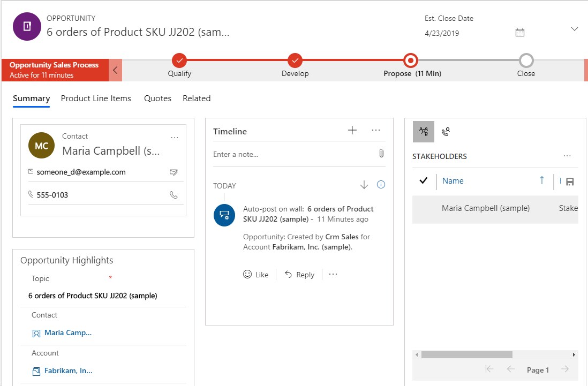Add a timeline record with plus icon
This screenshot has width=588, height=386.
pos(352,131)
